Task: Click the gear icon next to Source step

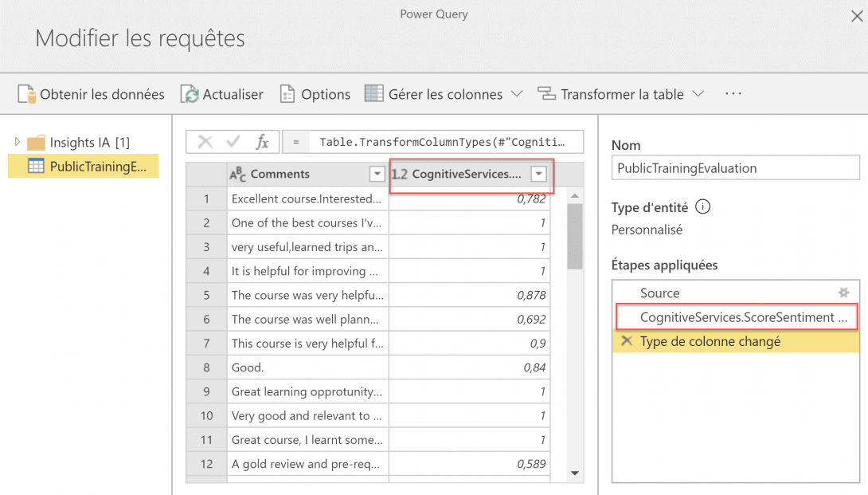Action: (843, 293)
